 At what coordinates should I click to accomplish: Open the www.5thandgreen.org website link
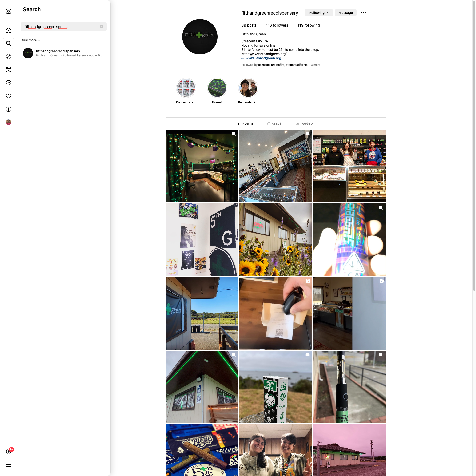[263, 58]
